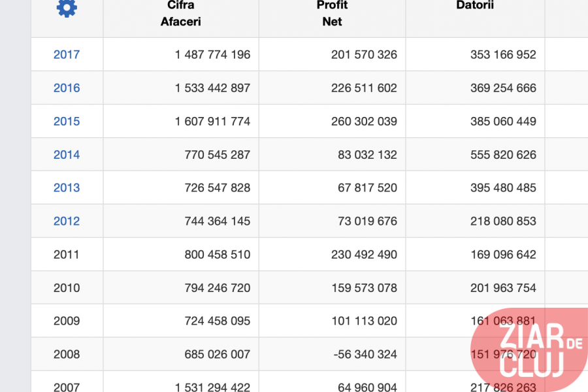Click the Cifra Afaceri column header
Screen dimensions: 588x392
coord(181,13)
